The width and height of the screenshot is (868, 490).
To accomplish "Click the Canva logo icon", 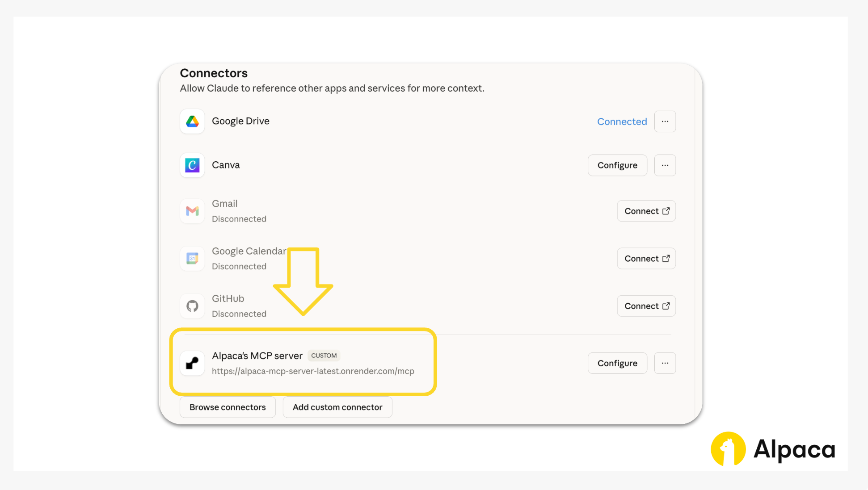I will [192, 165].
